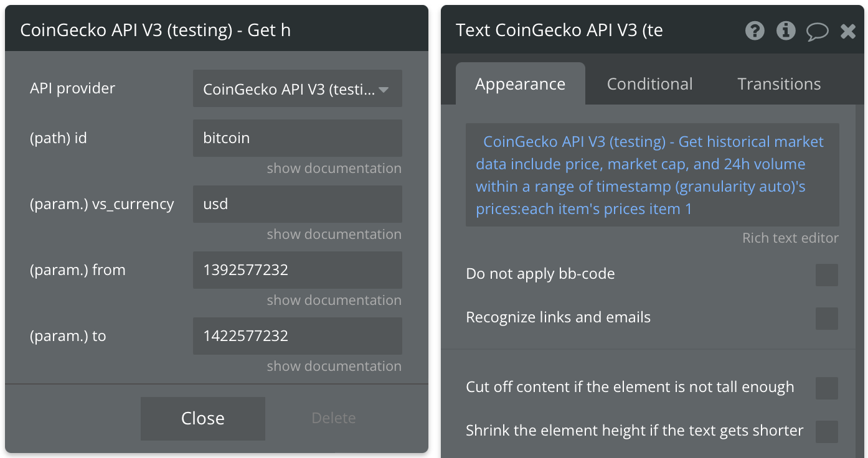Switch to the Transitions tab
Viewport: 868px width, 458px height.
tap(779, 84)
